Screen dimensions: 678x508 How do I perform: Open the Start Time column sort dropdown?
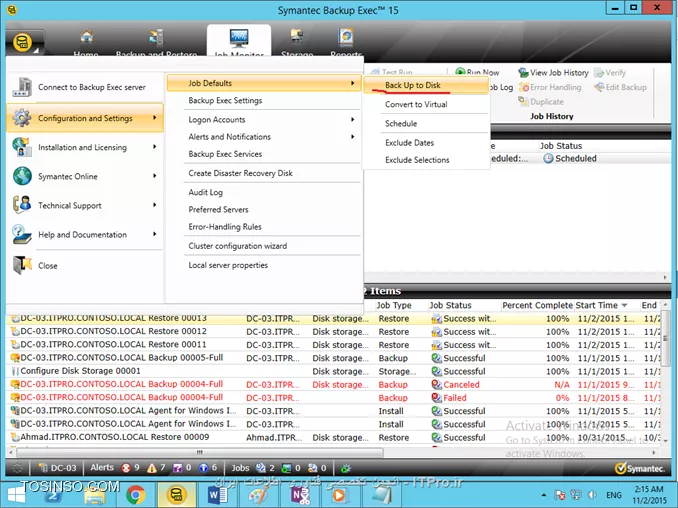[x=624, y=305]
